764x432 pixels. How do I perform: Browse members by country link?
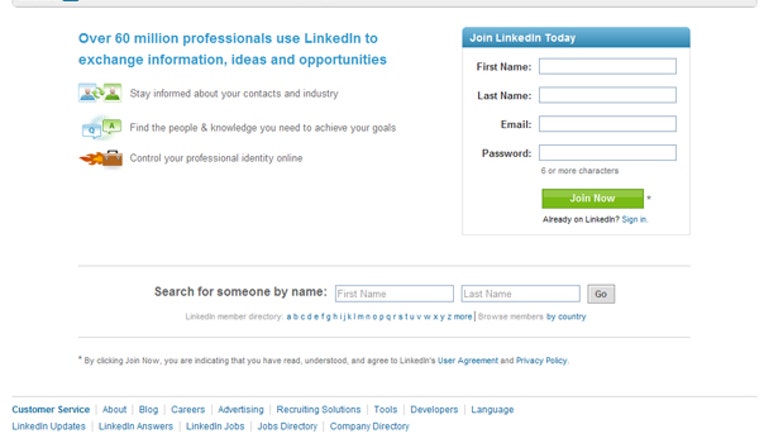[566, 317]
